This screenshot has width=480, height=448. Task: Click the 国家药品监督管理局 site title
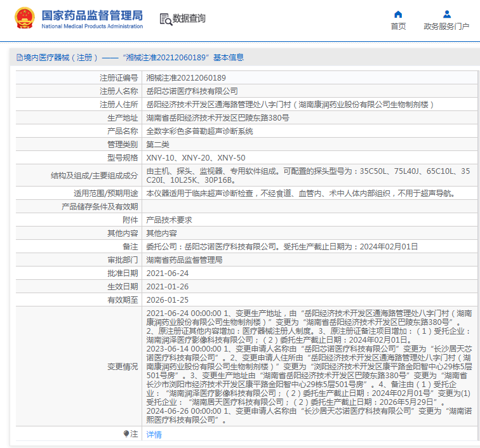pyautogui.click(x=92, y=15)
